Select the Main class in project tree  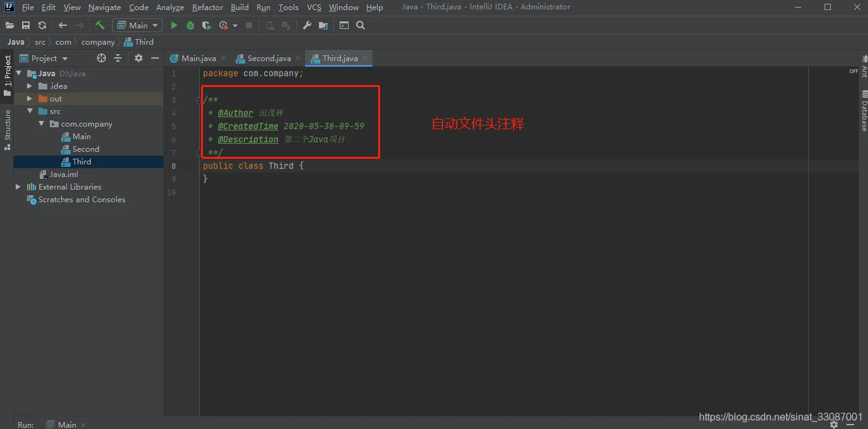pos(81,136)
